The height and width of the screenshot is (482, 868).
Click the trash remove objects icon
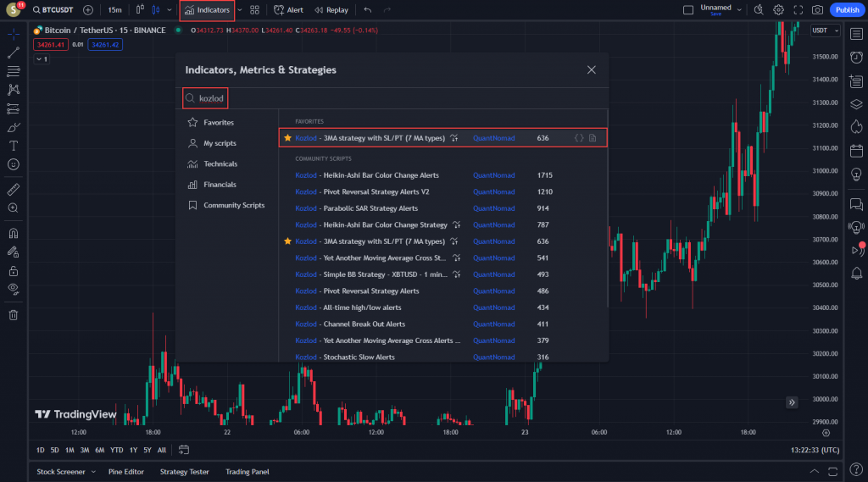coord(14,315)
